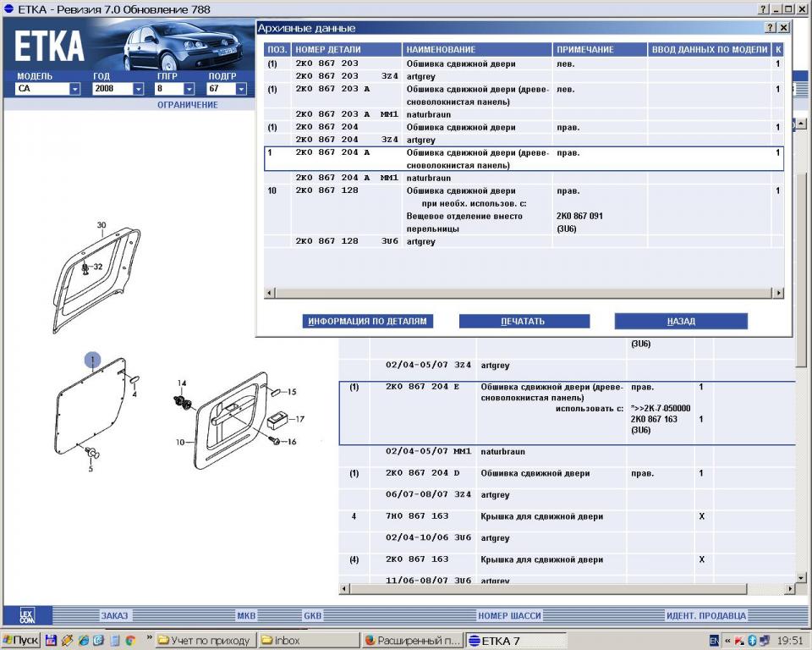Click the help button in ETKA title bar
The height and width of the screenshot is (650, 812).
(x=763, y=9)
